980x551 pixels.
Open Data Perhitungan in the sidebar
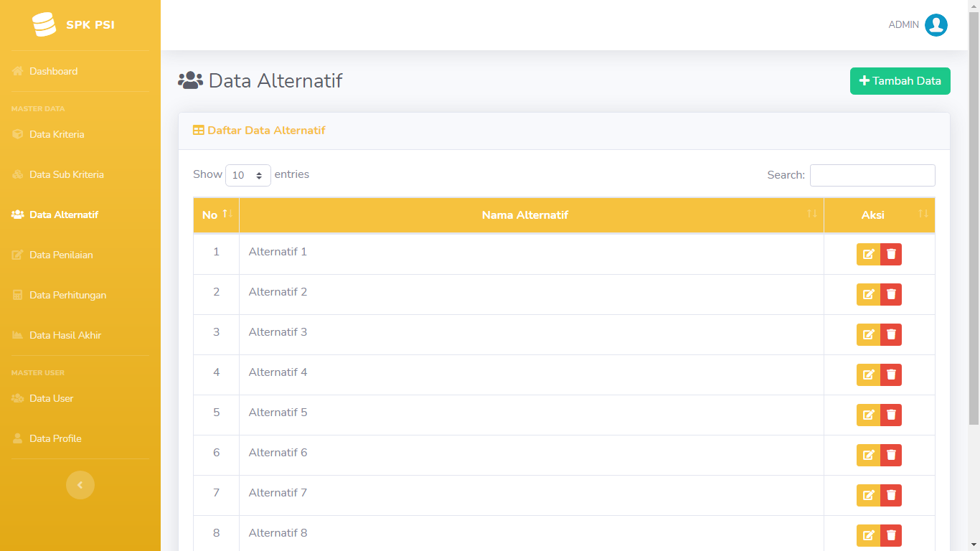80,295
